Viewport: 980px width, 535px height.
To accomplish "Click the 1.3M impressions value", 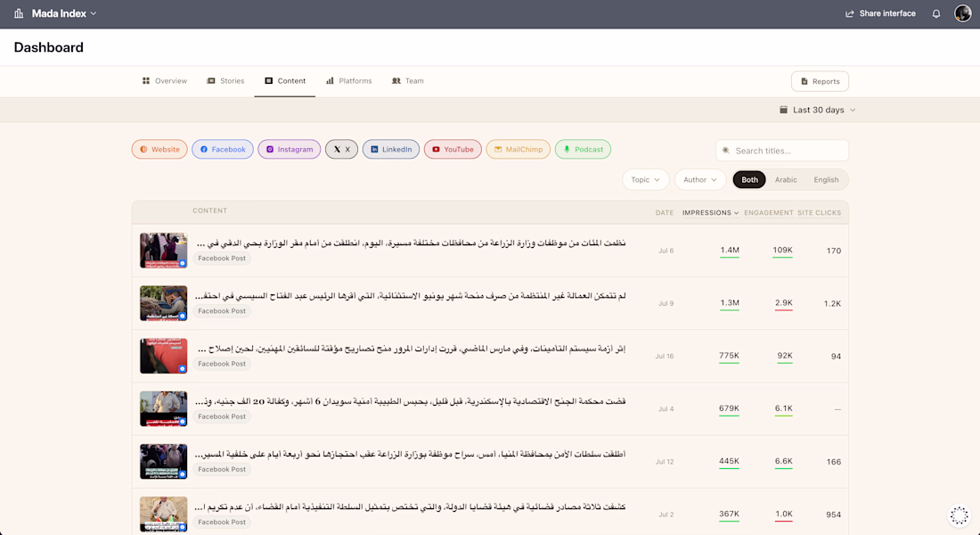I will tap(730, 303).
